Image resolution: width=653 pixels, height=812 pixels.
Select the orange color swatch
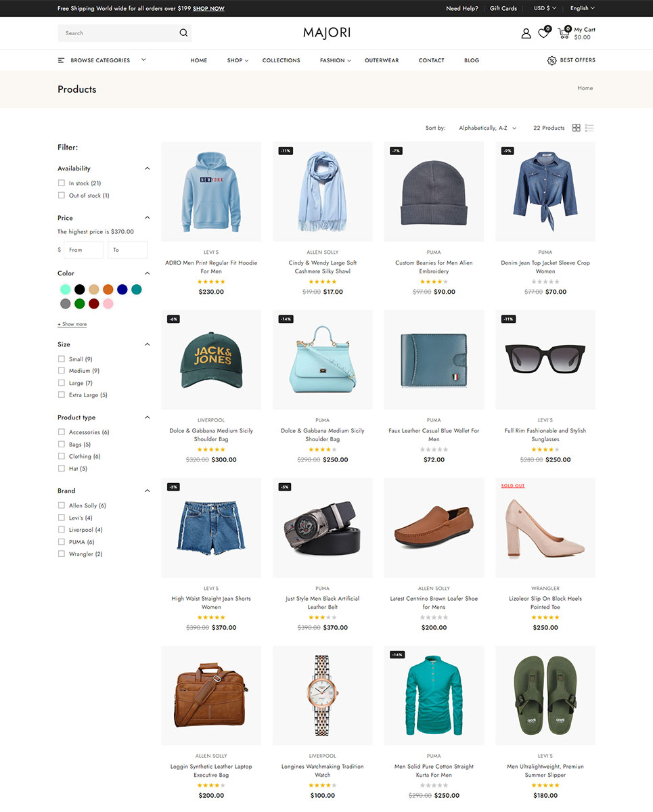click(108, 290)
